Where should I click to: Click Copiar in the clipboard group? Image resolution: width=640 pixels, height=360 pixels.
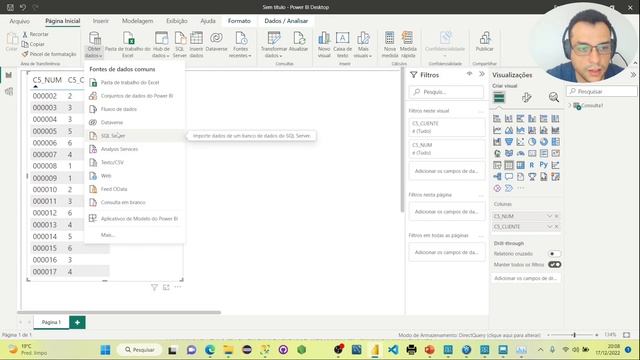[x=33, y=44]
